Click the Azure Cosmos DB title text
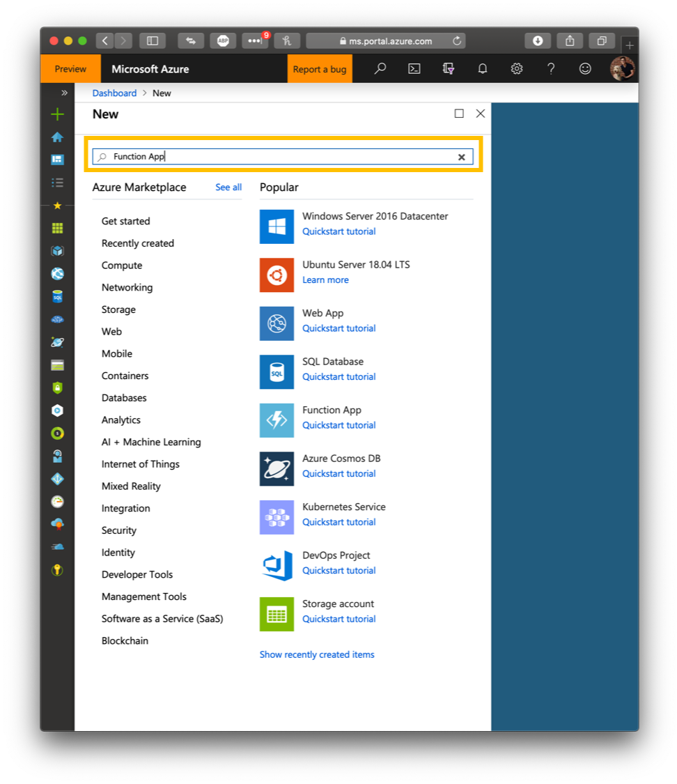 tap(341, 459)
